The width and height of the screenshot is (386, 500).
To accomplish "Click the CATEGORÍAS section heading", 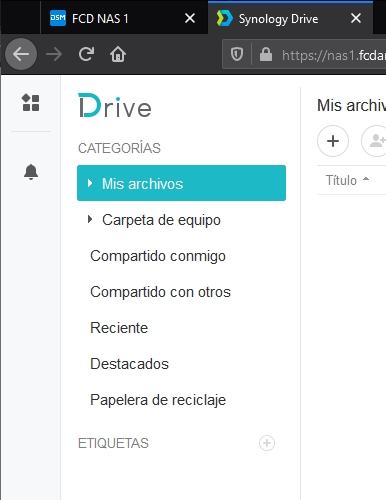I will 119,148.
